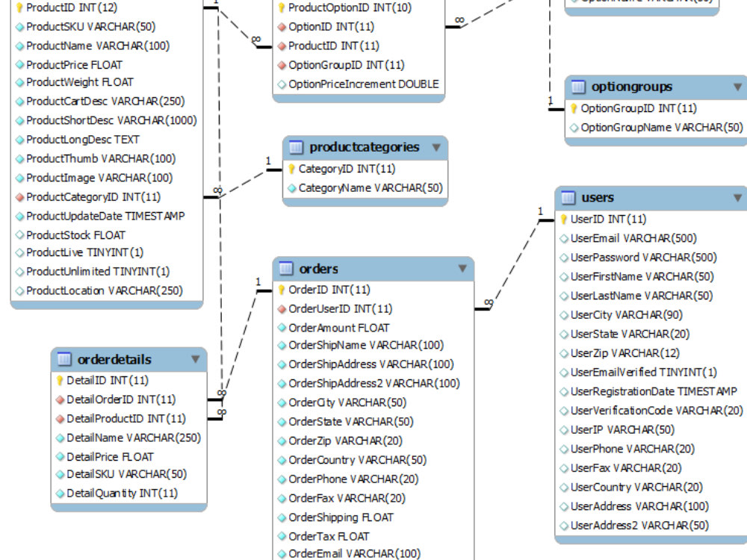This screenshot has height=560, width=747.
Task: Collapse the productcategories table
Action: click(x=436, y=148)
